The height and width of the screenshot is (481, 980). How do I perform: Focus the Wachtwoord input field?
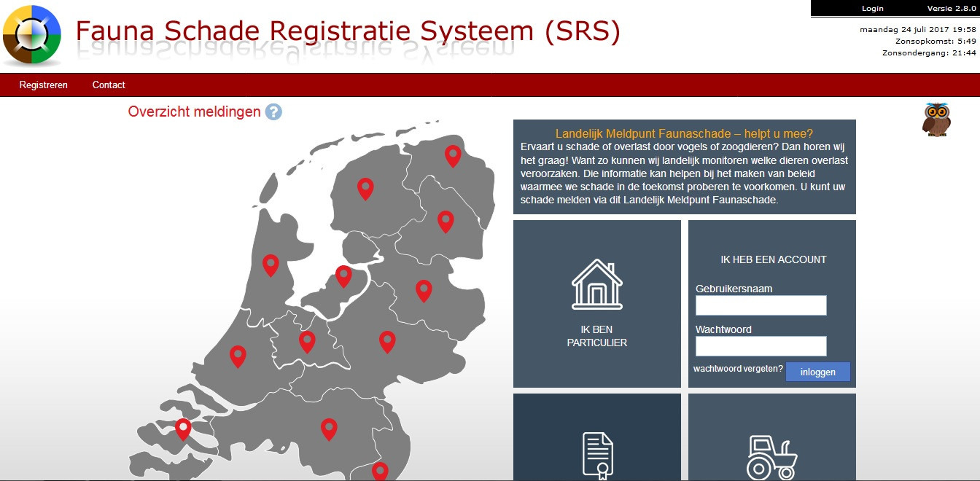[x=761, y=346]
